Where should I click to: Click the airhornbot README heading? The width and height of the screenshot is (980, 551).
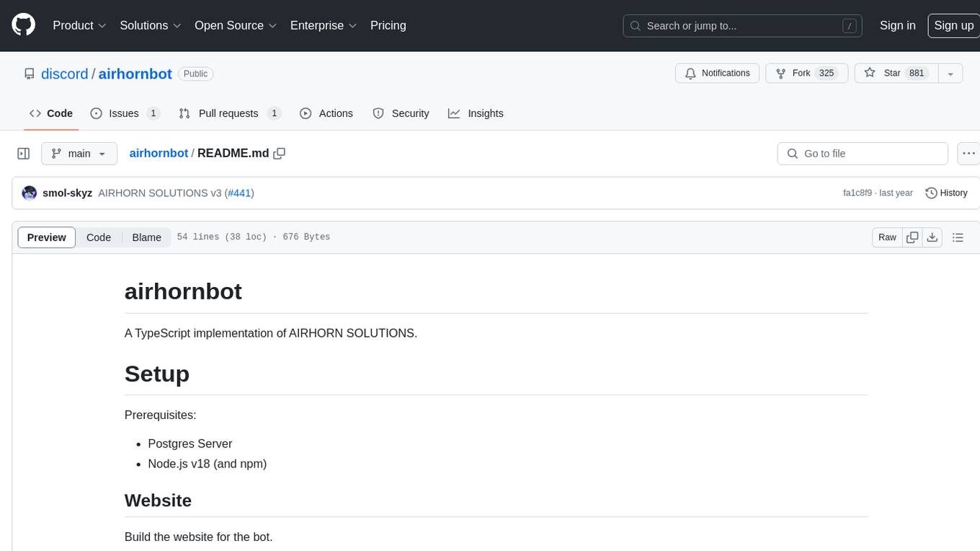[183, 291]
